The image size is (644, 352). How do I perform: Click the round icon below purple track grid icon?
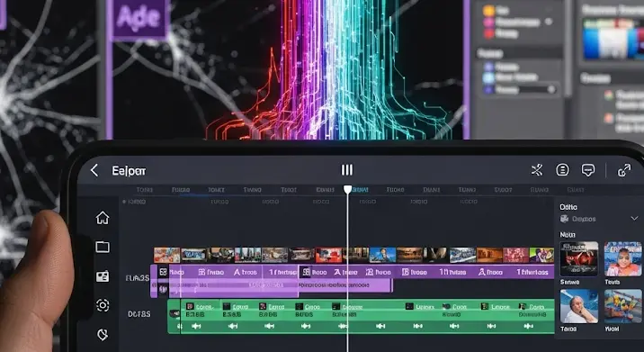coord(163,289)
